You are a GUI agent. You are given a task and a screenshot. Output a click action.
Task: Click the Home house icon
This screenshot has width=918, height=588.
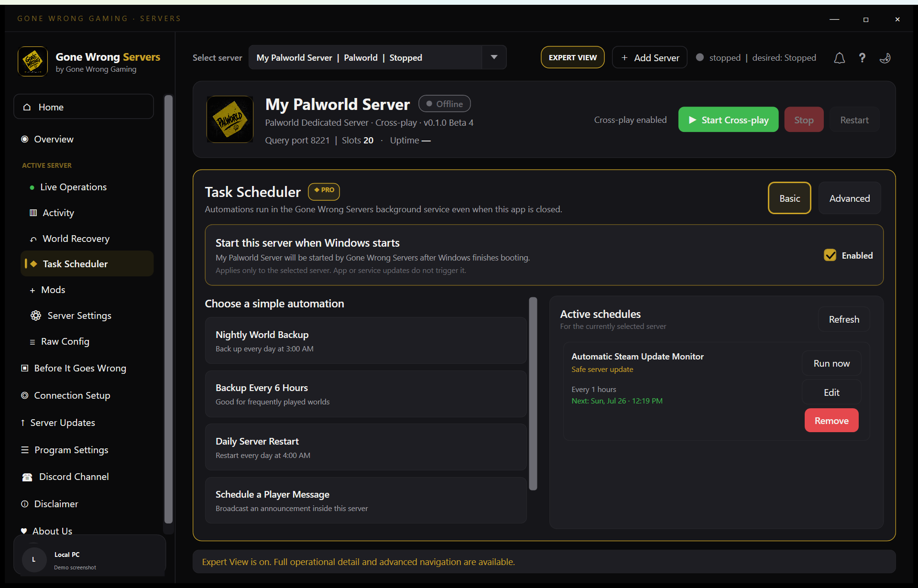[27, 107]
